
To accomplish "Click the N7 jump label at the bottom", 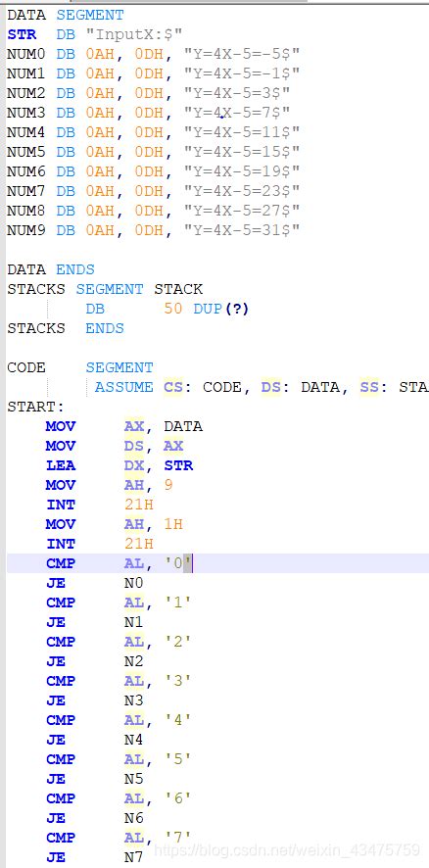I will [134, 857].
